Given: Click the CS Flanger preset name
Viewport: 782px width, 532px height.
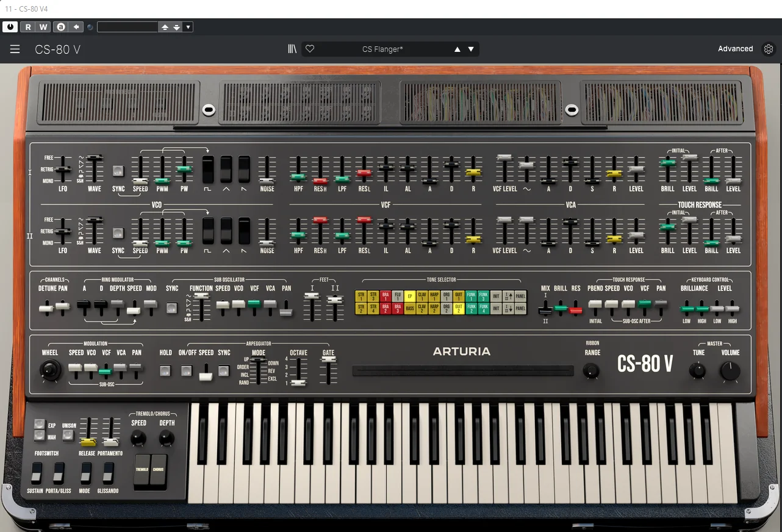Looking at the screenshot, I should (382, 49).
